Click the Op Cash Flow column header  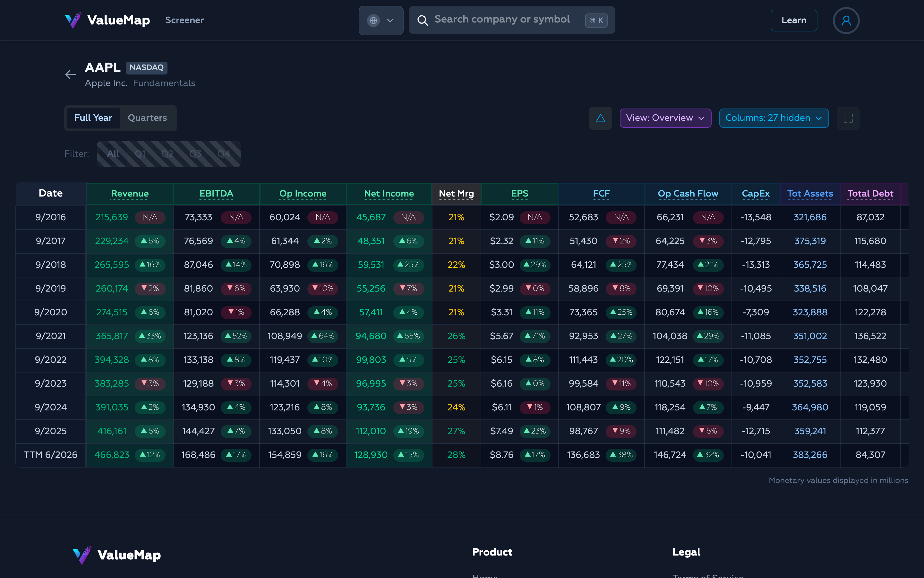coord(688,194)
